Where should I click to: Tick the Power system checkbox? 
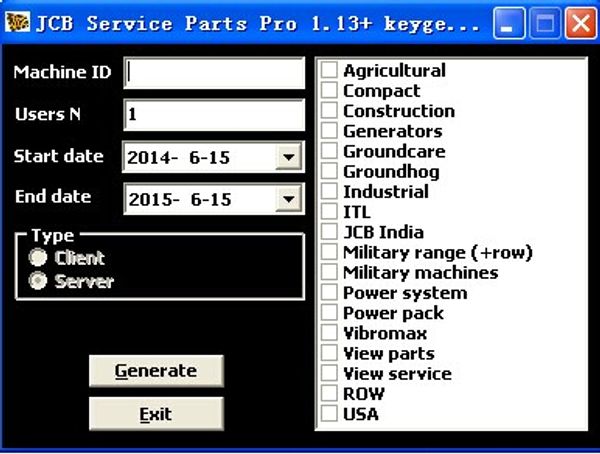[x=329, y=292]
